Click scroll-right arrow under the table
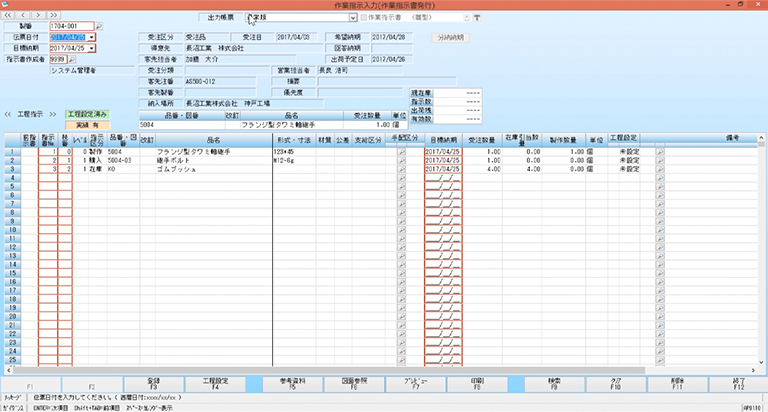The height and width of the screenshot is (412, 768). point(753,370)
